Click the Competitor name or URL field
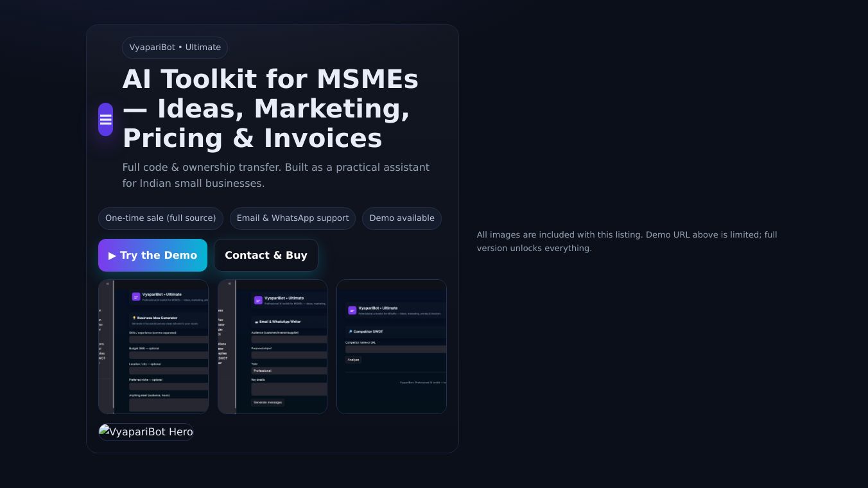This screenshot has width=868, height=488. point(395,349)
